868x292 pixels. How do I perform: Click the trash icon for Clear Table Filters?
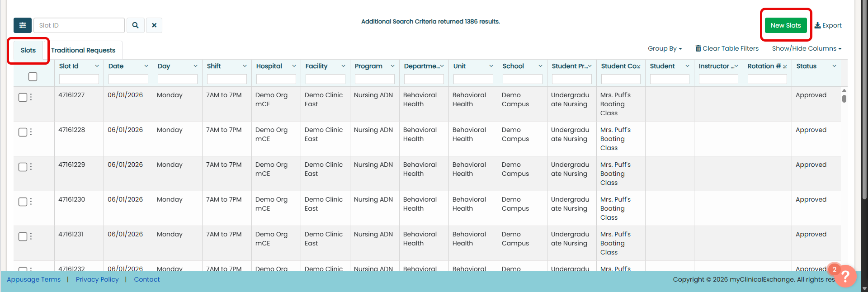tap(698, 48)
